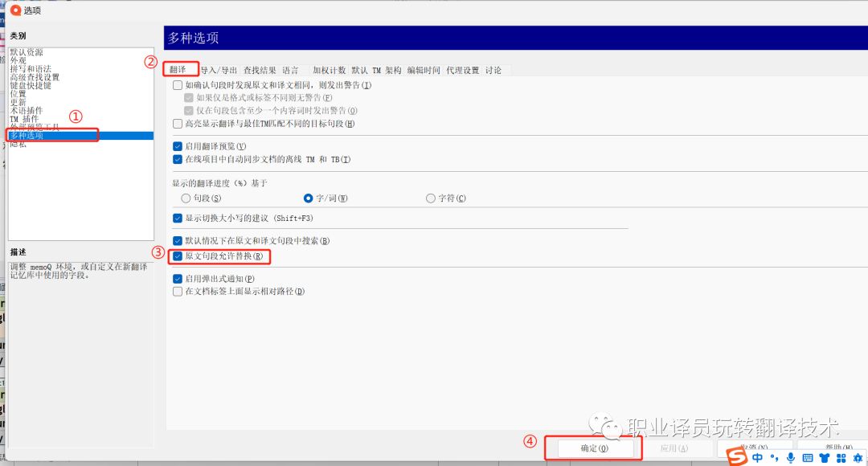Open the 语言 tab
Screen dimensions: 868x466
click(x=292, y=70)
